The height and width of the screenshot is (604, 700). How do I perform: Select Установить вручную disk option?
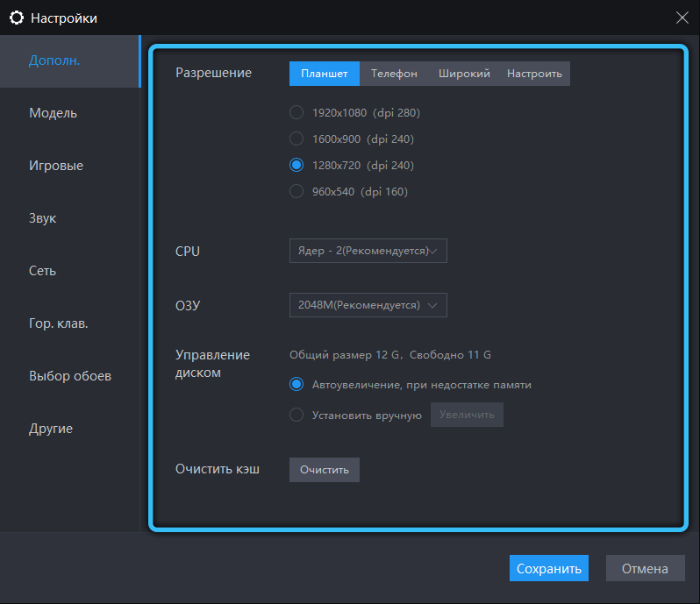tap(296, 416)
